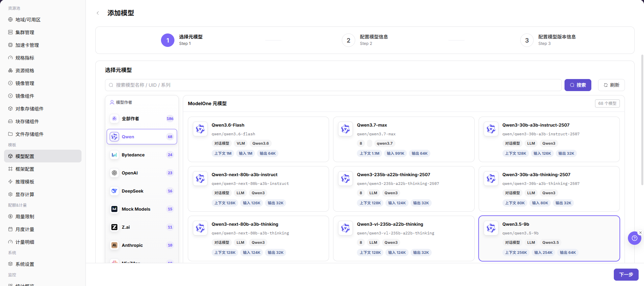
Task: Click the '68 个模型' count badge
Action: point(607,103)
